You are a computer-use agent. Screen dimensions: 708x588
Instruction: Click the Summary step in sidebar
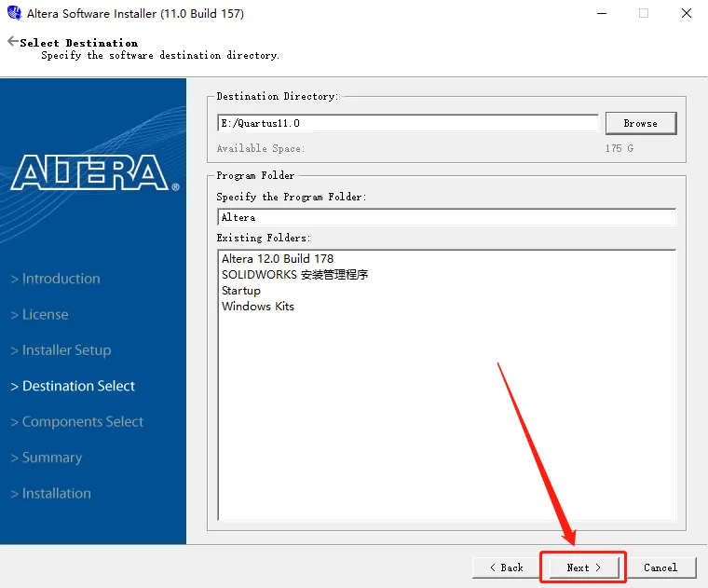tap(47, 458)
